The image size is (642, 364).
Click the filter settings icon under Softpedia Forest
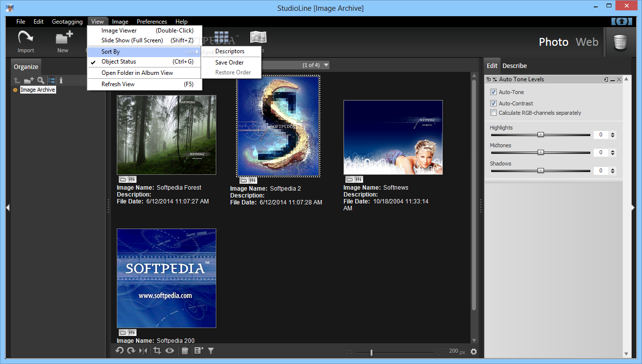(x=132, y=179)
